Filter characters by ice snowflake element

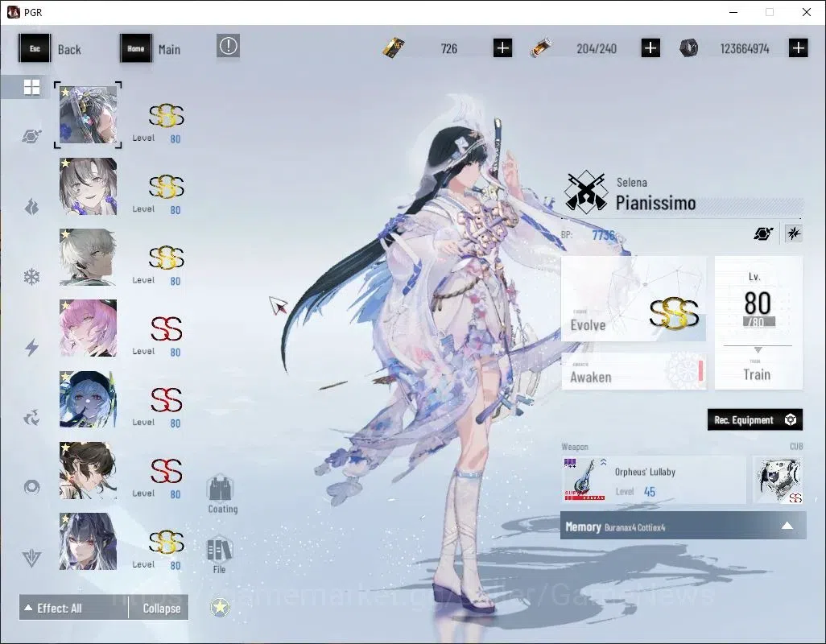click(31, 277)
